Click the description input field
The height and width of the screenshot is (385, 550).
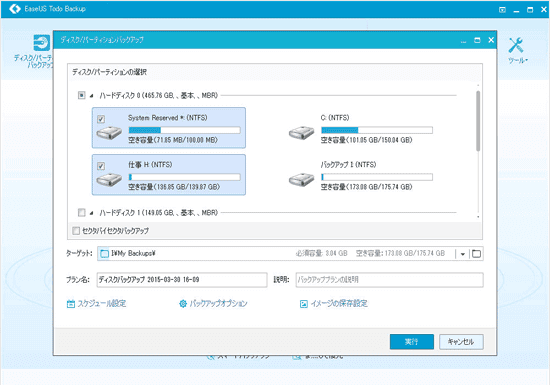[389, 280]
